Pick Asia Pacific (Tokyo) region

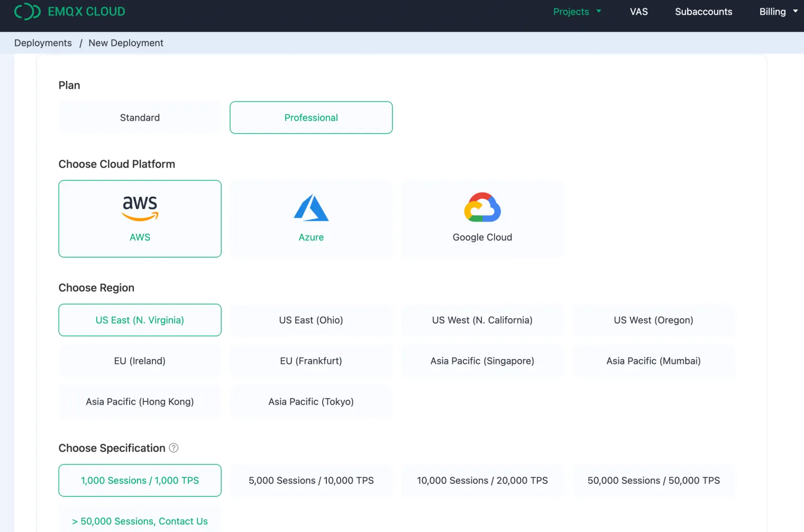coord(311,401)
